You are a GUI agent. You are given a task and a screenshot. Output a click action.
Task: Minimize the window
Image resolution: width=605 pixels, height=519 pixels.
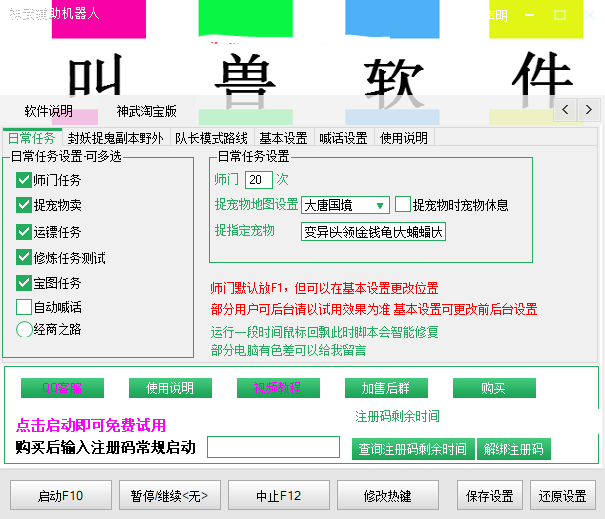click(529, 15)
